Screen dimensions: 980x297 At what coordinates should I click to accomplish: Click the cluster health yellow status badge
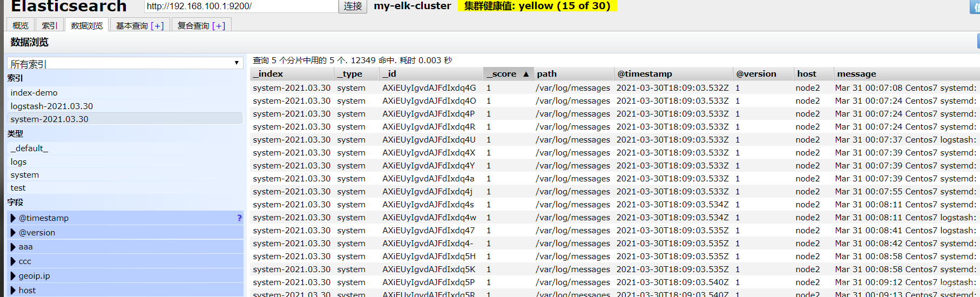[537, 6]
